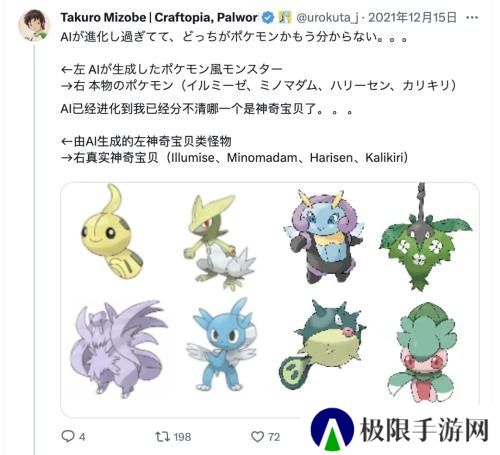Like the tweet with heart icon
The width and height of the screenshot is (500, 455).
click(x=257, y=436)
